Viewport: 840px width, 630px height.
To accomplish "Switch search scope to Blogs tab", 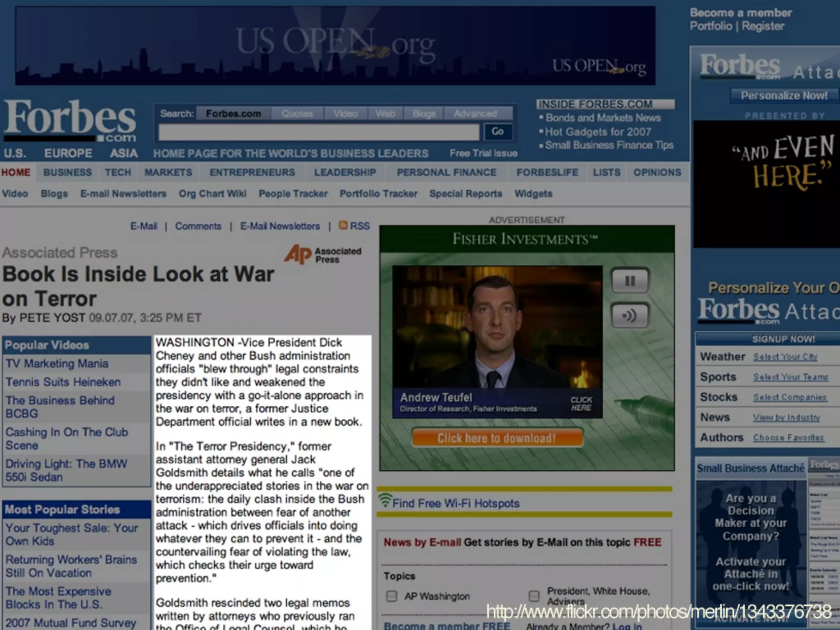I will pyautogui.click(x=424, y=114).
